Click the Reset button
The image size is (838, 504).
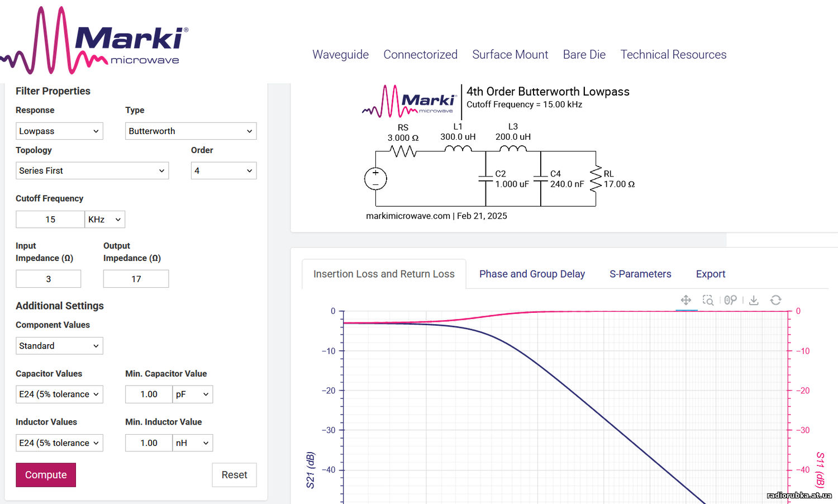coord(234,475)
